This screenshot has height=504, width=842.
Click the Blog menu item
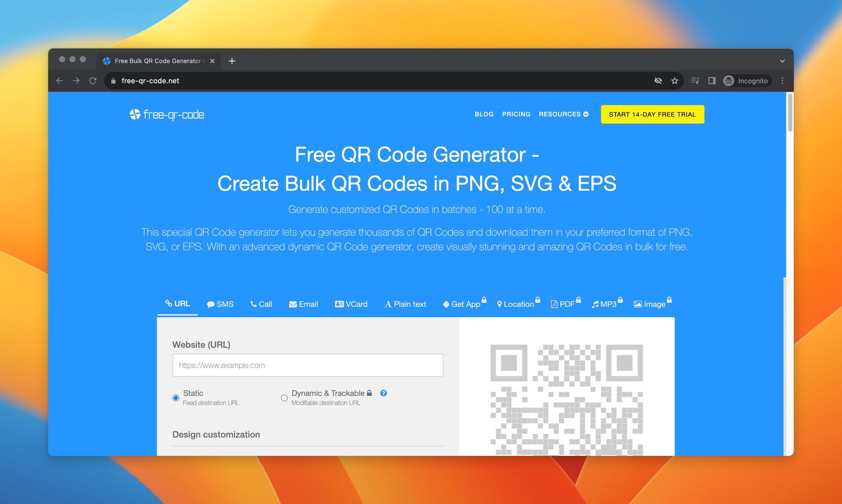(x=484, y=114)
